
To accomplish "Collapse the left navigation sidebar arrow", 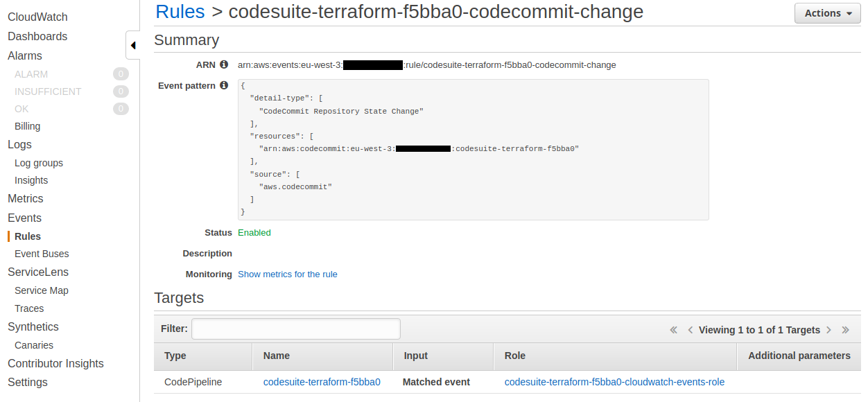I will coord(132,46).
